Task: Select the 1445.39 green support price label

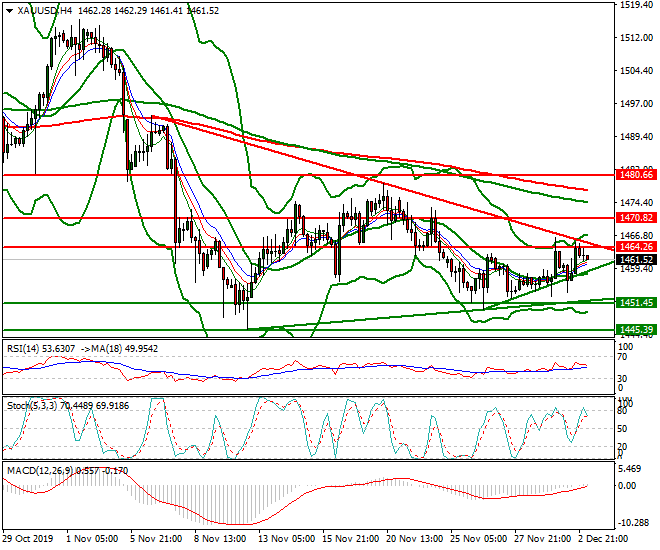Action: 636,329
